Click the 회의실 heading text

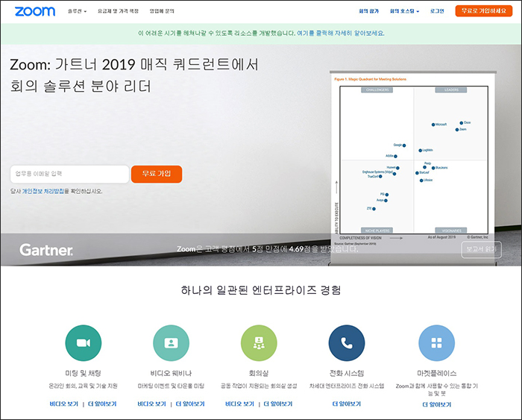tap(259, 373)
